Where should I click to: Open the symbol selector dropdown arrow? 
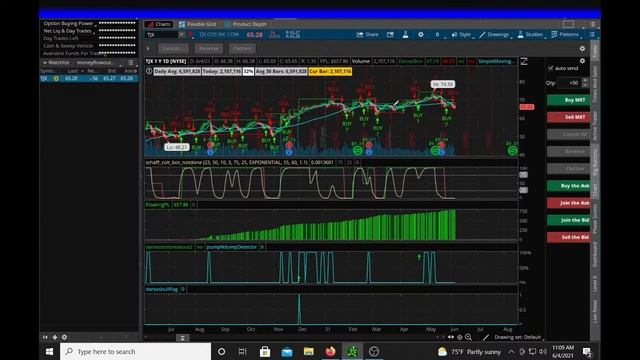[182, 35]
